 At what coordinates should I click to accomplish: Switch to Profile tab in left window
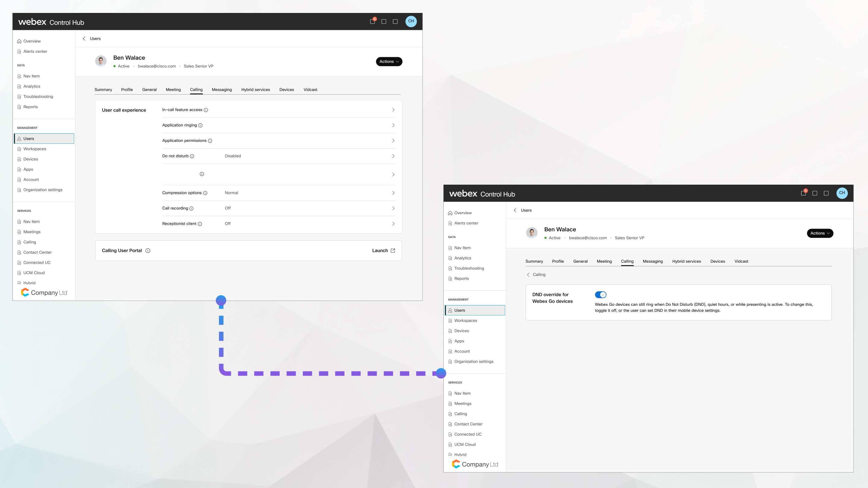pos(127,89)
